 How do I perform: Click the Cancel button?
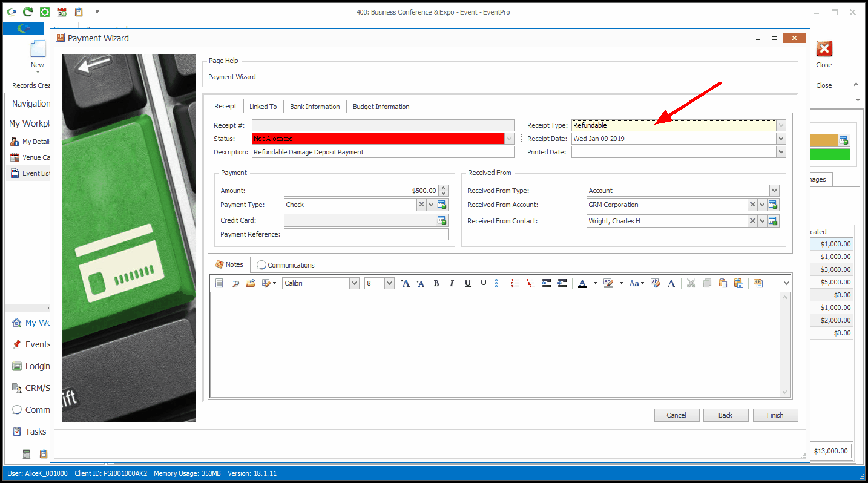coord(677,415)
